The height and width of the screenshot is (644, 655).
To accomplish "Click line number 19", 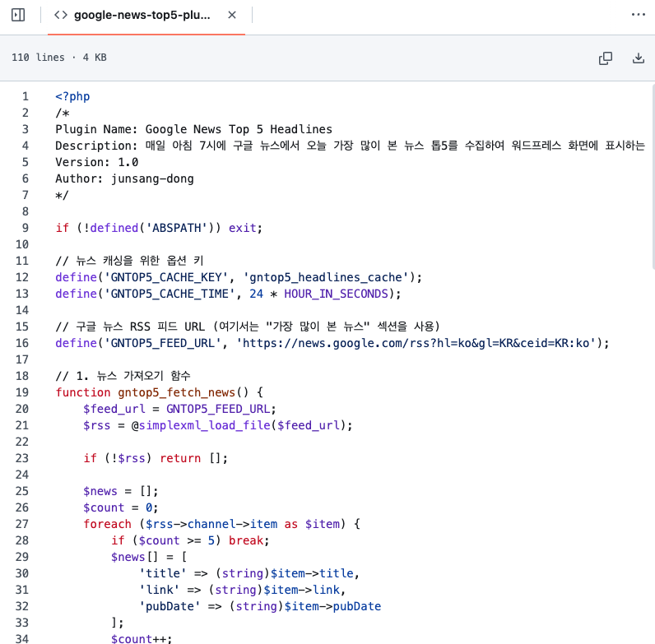I will pos(22,392).
